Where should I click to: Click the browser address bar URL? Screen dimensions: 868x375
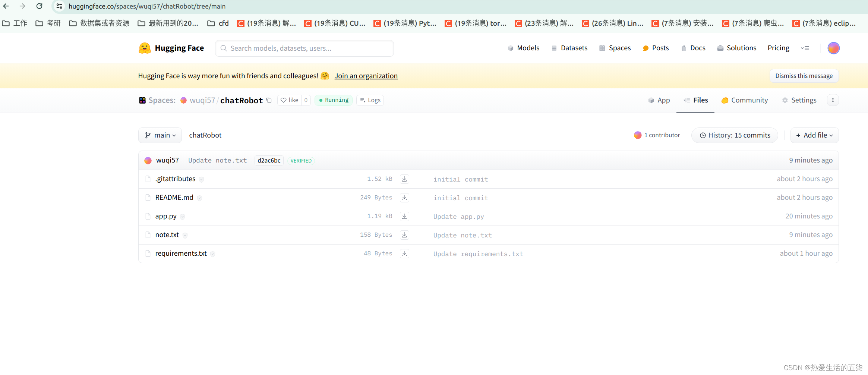pos(147,6)
